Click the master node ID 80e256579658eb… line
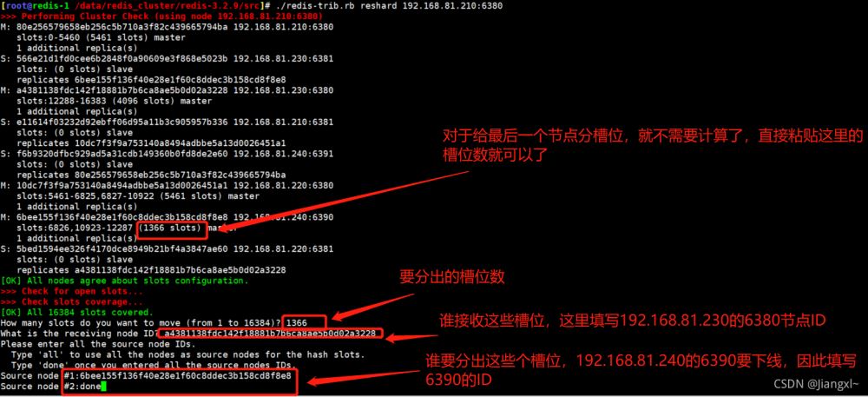 [168, 27]
